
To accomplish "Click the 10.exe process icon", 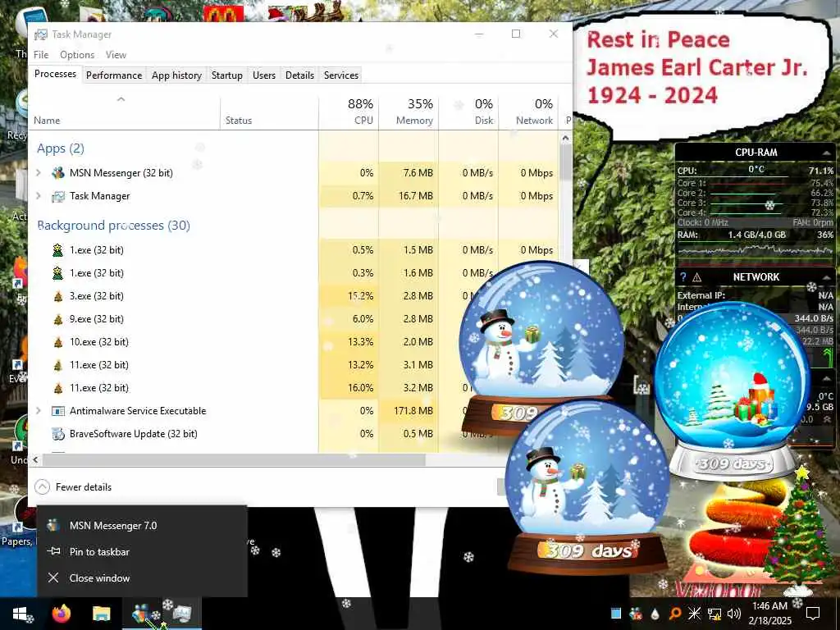I will coord(58,342).
